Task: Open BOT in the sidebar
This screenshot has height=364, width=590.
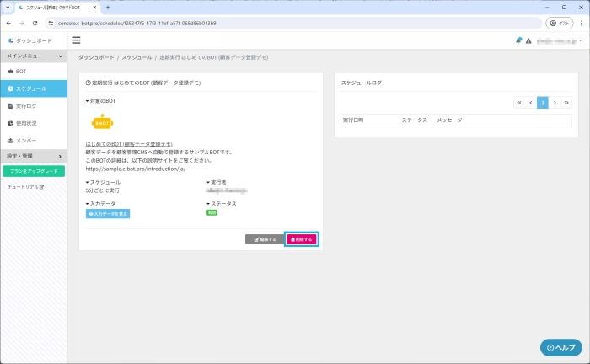Action: pos(21,72)
